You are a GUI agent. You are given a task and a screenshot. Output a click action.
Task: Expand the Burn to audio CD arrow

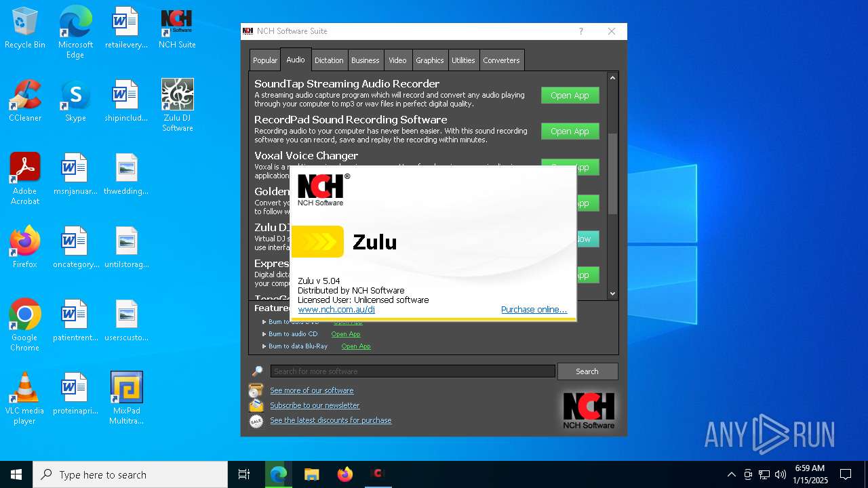[x=264, y=334]
